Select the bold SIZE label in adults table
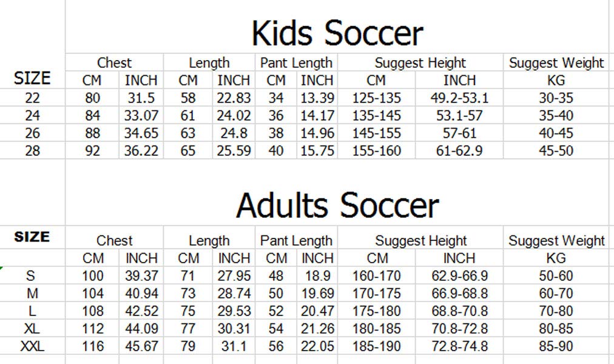 click(32, 237)
